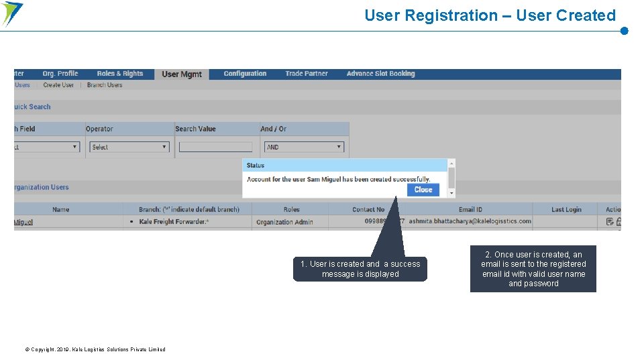Click Status dialog scrollbar up arrow

pyautogui.click(x=451, y=164)
